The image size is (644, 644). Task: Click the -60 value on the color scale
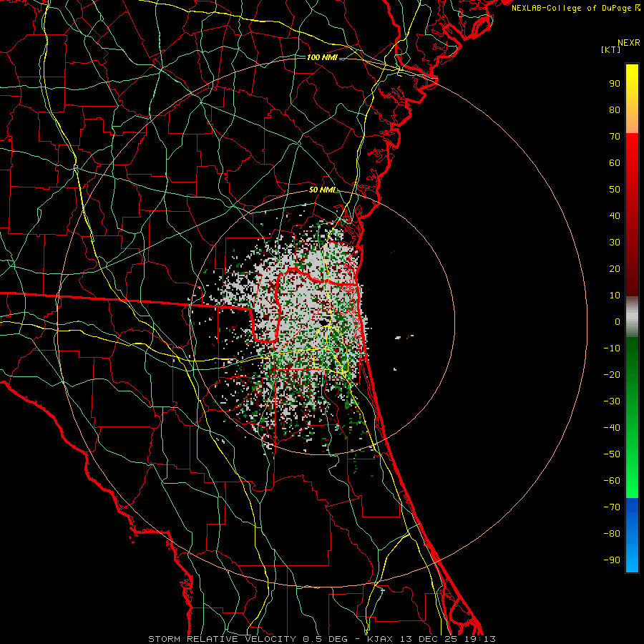[612, 481]
